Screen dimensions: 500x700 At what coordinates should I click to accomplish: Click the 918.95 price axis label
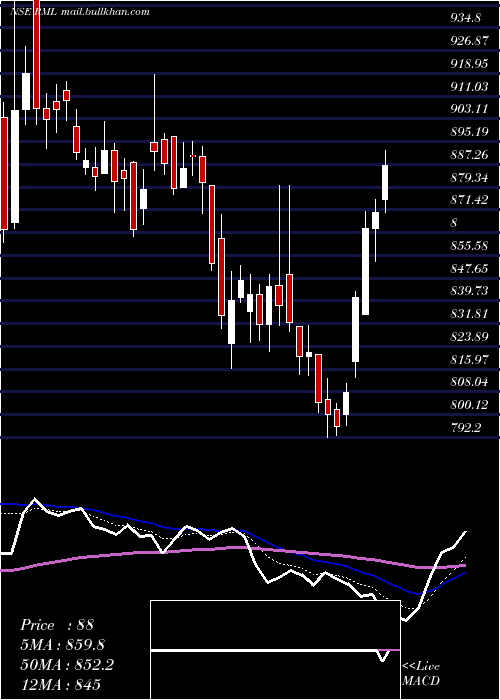coord(469,64)
